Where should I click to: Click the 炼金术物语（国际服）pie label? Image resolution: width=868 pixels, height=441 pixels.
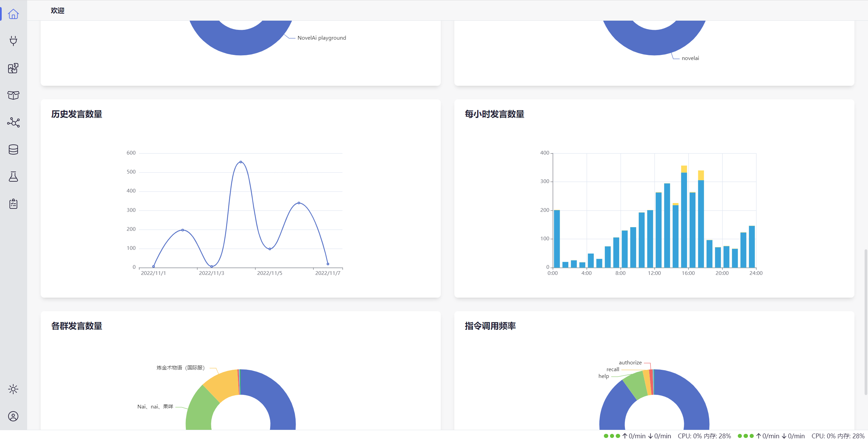tap(181, 368)
